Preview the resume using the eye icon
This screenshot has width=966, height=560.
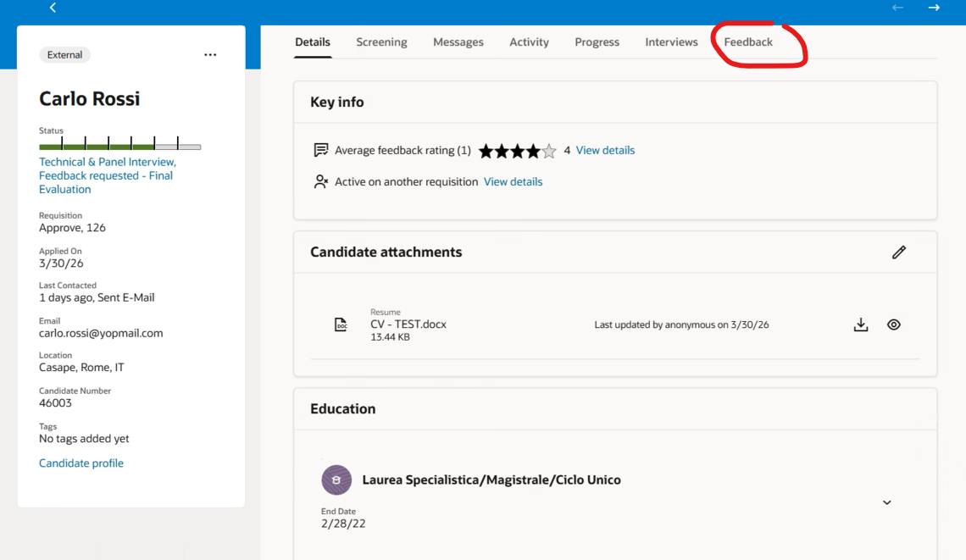[x=893, y=324]
